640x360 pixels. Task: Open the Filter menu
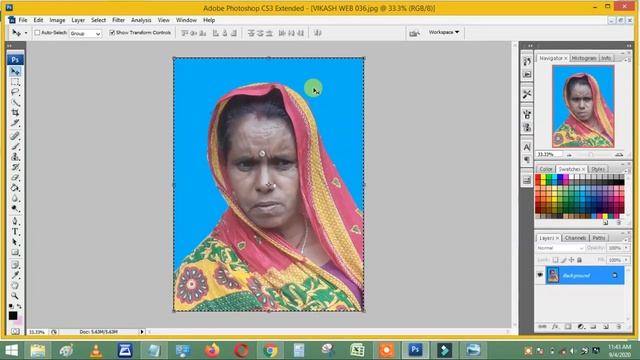pyautogui.click(x=118, y=20)
